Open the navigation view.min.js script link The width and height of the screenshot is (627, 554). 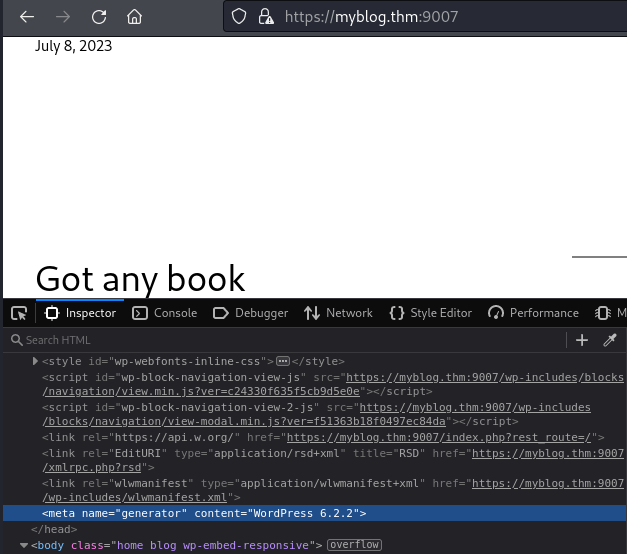coord(333,384)
